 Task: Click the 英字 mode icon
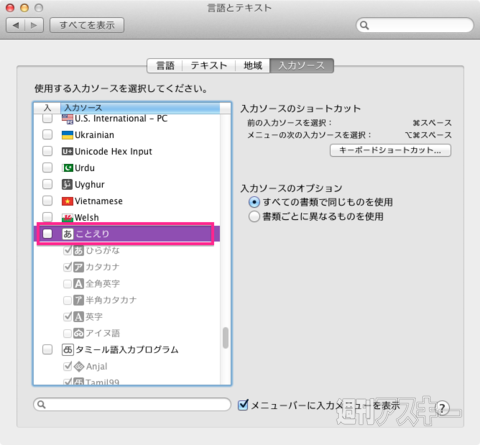click(x=78, y=317)
